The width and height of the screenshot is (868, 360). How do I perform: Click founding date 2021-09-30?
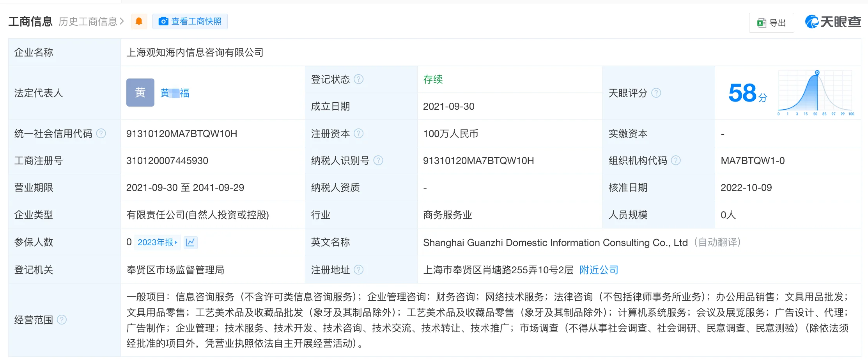coord(449,106)
